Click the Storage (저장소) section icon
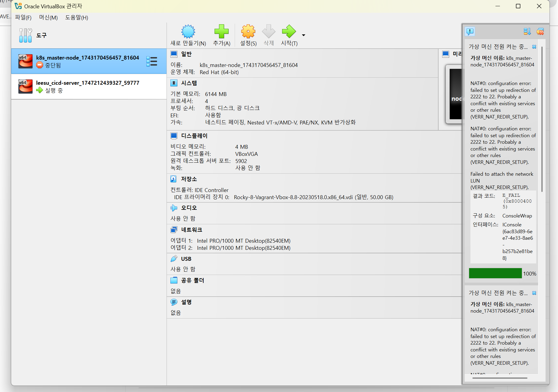558x392 pixels. [x=174, y=179]
